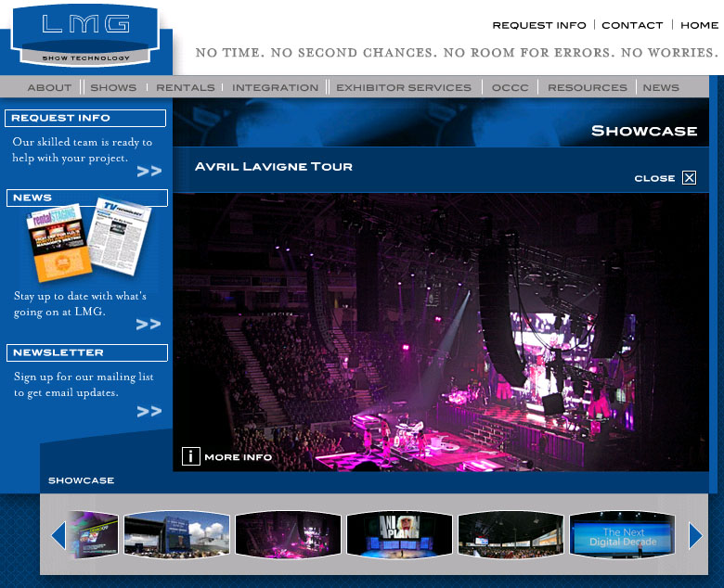Click the More Info text link
Screen dimensions: 724x588
239,457
